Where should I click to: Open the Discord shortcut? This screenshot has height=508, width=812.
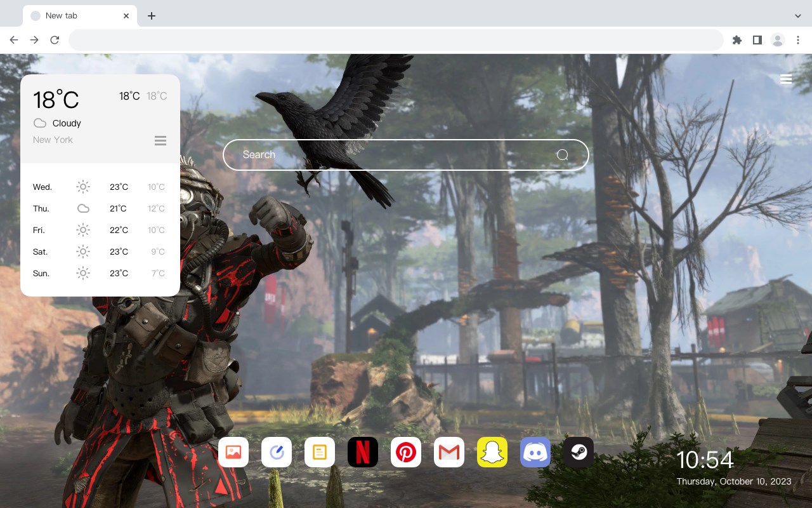click(535, 452)
